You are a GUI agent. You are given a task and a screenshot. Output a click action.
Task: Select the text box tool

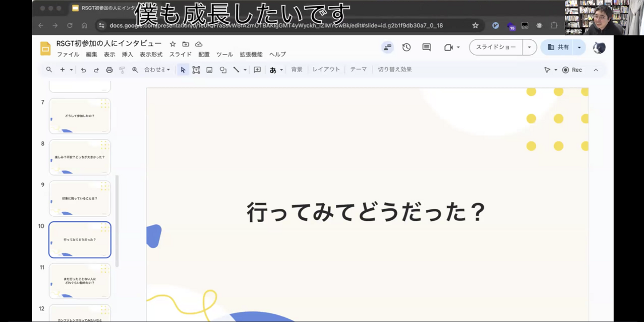196,70
